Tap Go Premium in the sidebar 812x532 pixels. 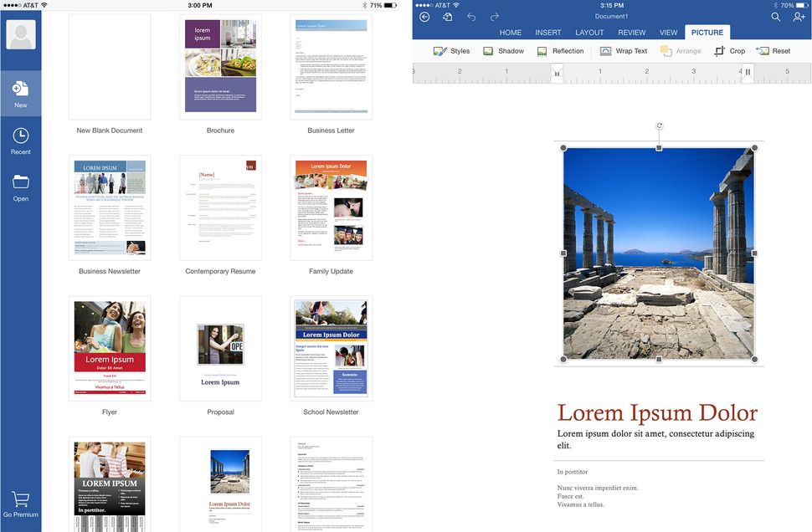(x=20, y=501)
